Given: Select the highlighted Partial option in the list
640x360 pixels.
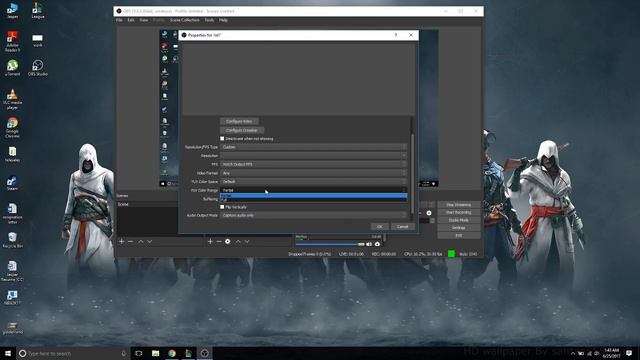Looking at the screenshot, I should coord(313,196).
